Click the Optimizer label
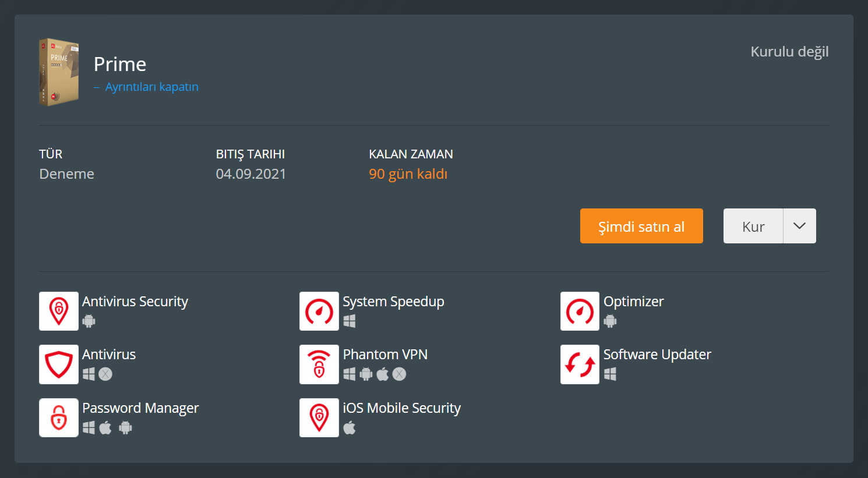868x478 pixels. pyautogui.click(x=633, y=302)
